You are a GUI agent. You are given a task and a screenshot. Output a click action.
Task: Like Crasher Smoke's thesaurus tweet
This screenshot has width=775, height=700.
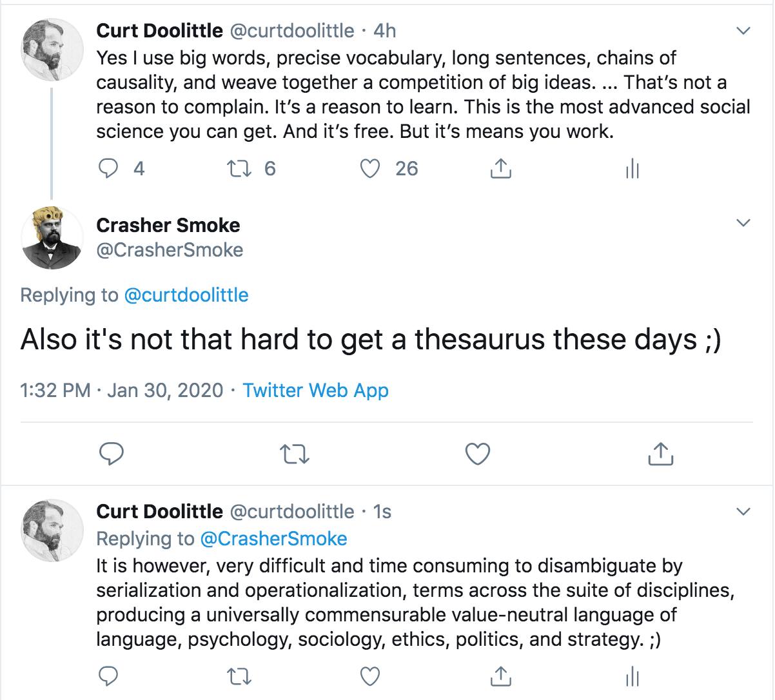pos(478,454)
